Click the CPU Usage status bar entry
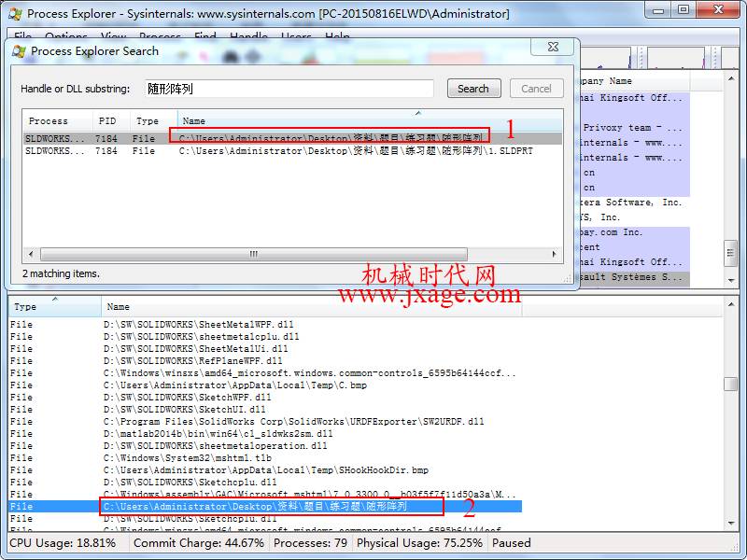747x560 pixels. pos(63,543)
